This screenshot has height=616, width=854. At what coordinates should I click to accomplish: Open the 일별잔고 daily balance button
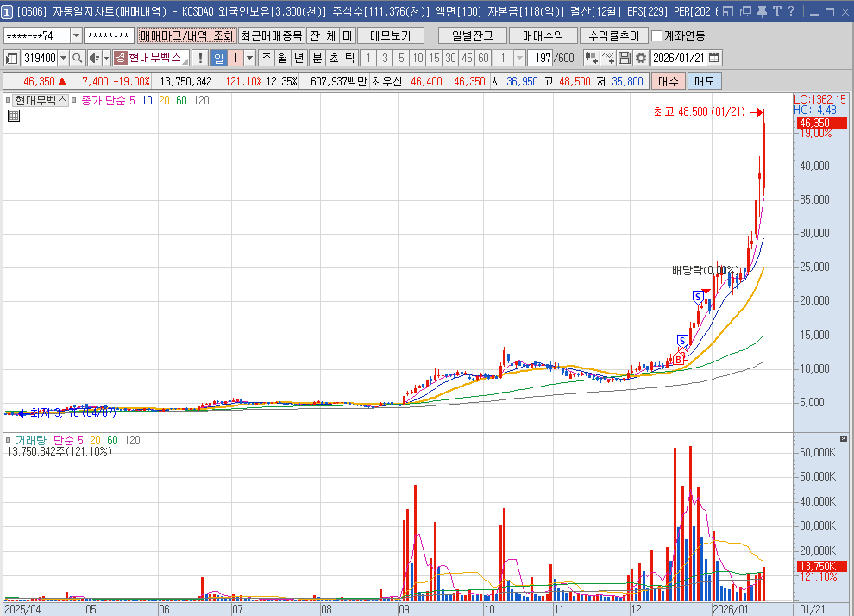pyautogui.click(x=471, y=35)
